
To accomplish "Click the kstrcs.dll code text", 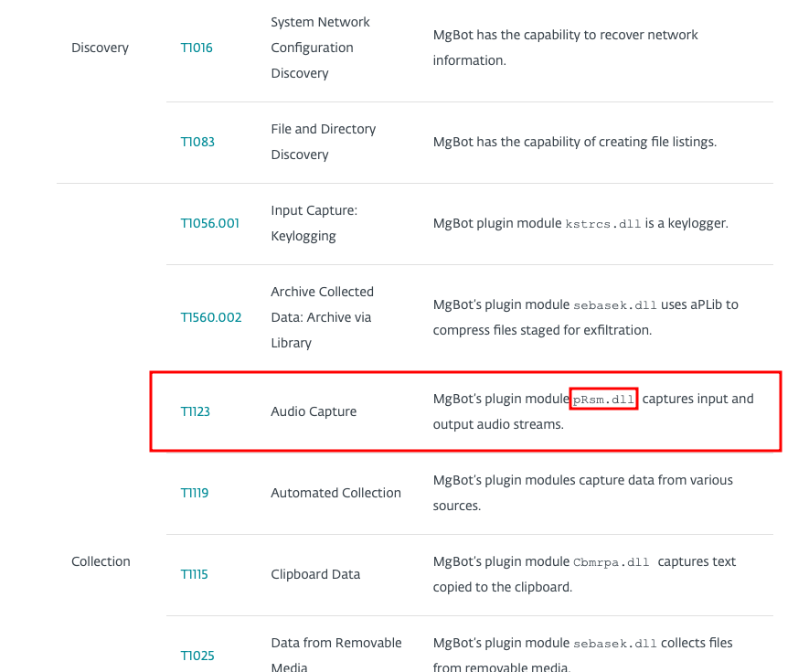I will point(603,224).
